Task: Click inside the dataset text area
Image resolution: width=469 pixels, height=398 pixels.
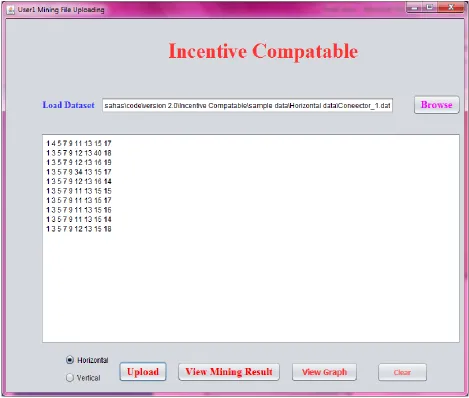Action: (251, 238)
